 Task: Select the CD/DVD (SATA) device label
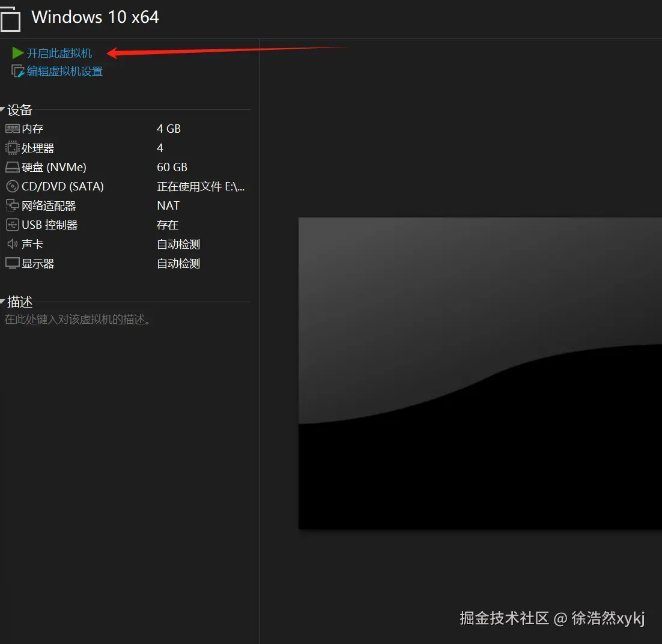(62, 186)
